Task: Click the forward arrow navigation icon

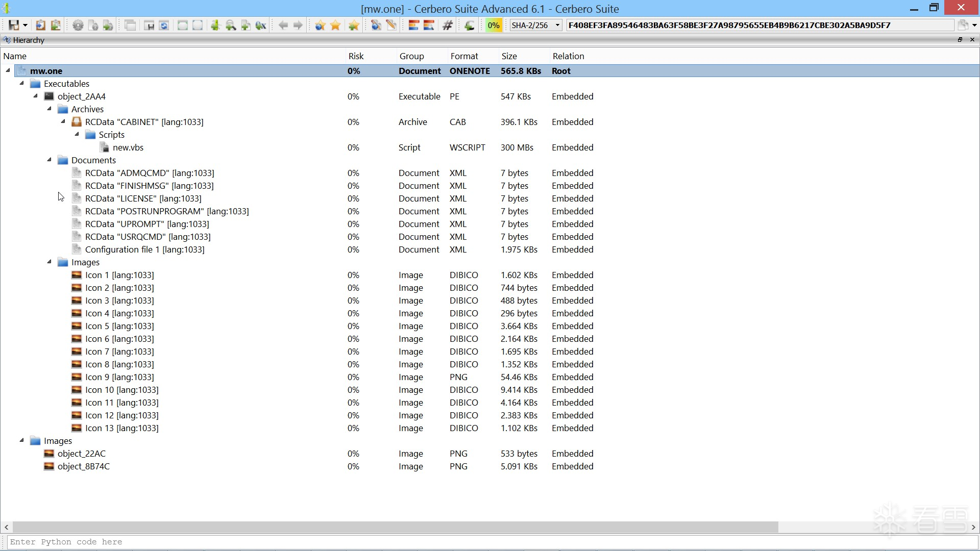Action: (298, 25)
